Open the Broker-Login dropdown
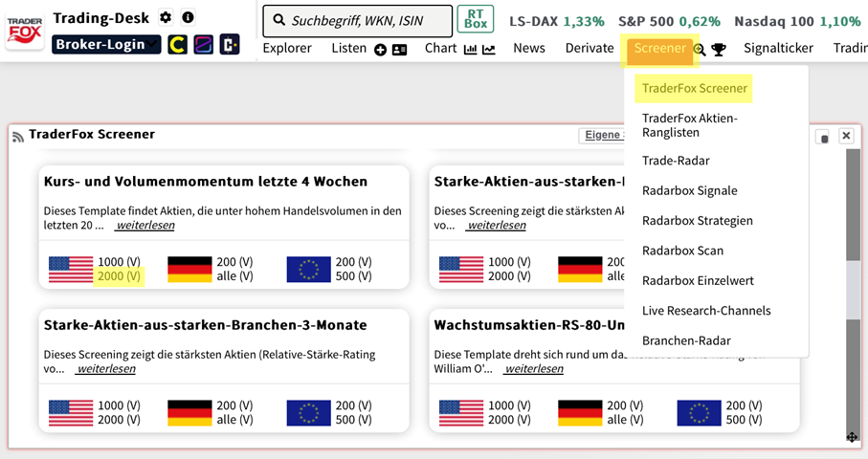The image size is (868, 459). point(106,44)
